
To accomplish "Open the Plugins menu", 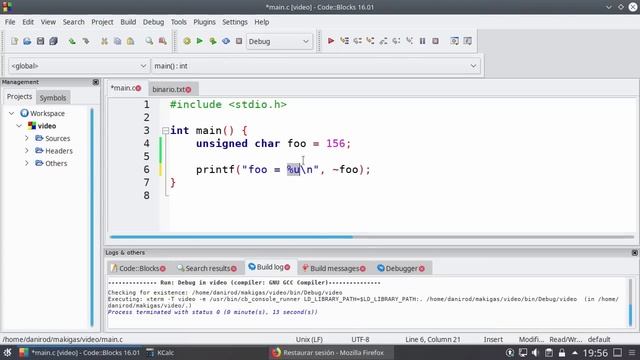I will coord(204,22).
